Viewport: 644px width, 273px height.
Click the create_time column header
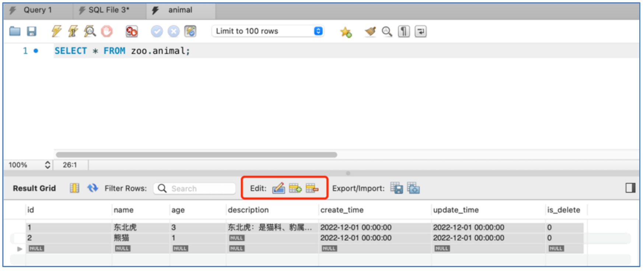click(x=375, y=210)
